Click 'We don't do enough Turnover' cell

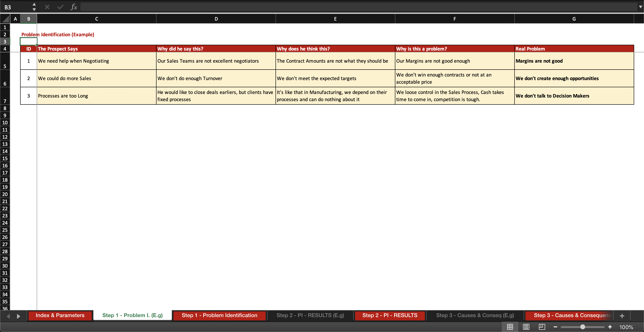point(216,79)
